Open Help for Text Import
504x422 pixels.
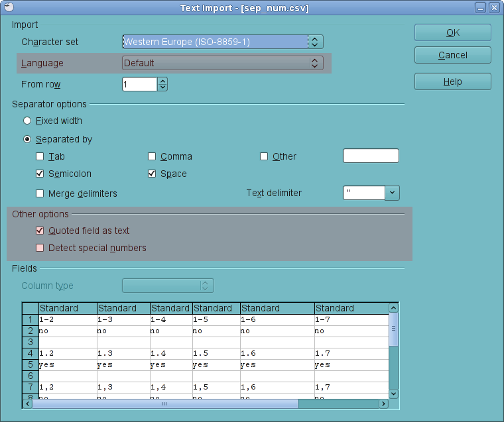point(452,81)
